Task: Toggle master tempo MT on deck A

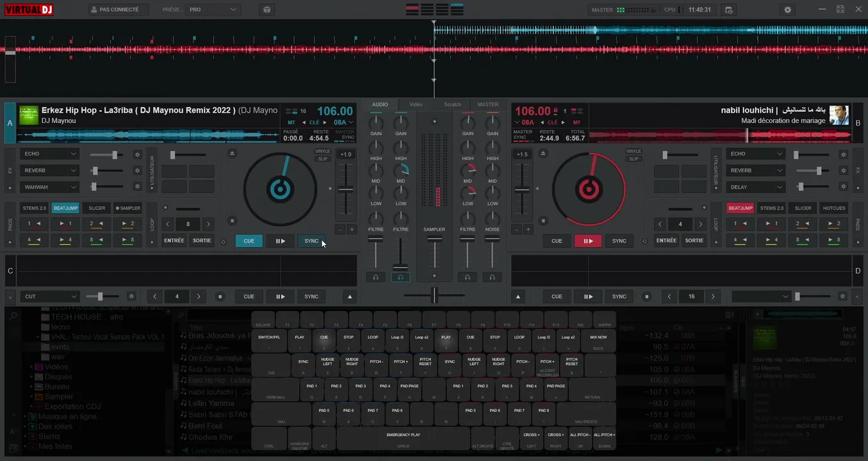Action: tap(291, 122)
